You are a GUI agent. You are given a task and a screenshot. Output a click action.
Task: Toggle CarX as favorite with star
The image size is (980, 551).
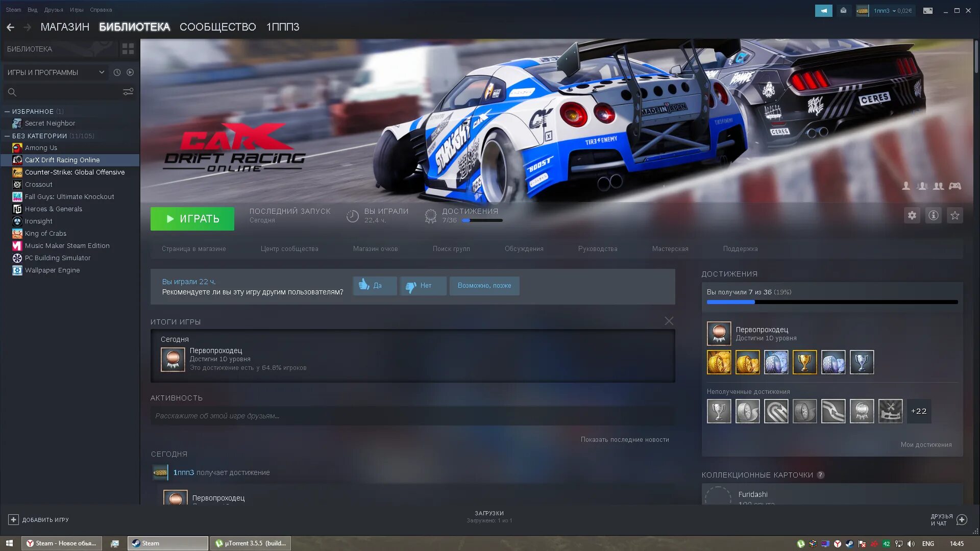[954, 215]
